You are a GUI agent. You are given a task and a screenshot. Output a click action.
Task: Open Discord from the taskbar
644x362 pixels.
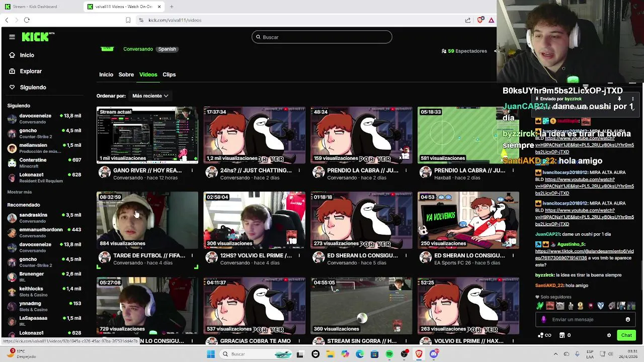[x=434, y=354]
